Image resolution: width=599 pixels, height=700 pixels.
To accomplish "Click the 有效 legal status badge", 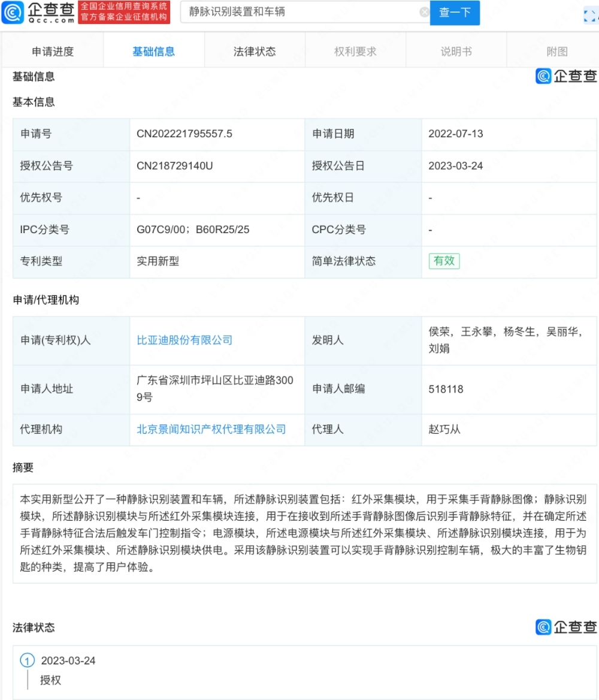I will 444,261.
